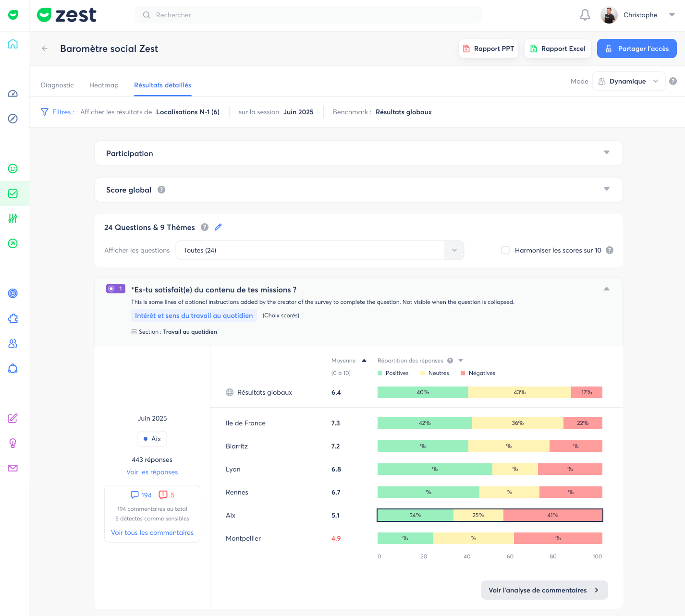This screenshot has height=616, width=685.
Task: Select the Aix session chip
Action: click(152, 439)
